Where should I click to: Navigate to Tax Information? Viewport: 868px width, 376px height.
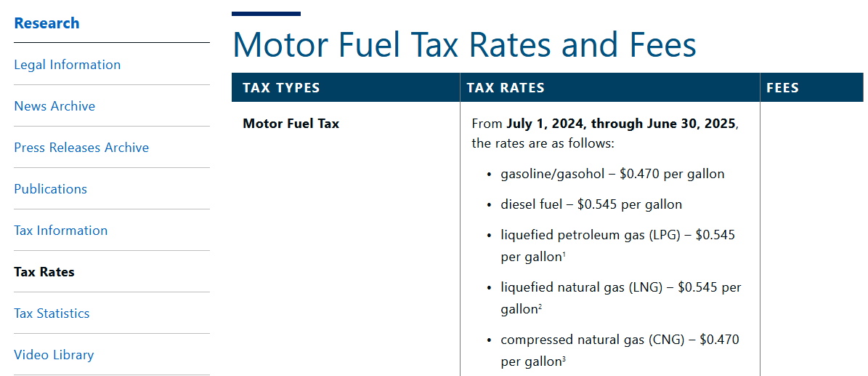(x=61, y=230)
